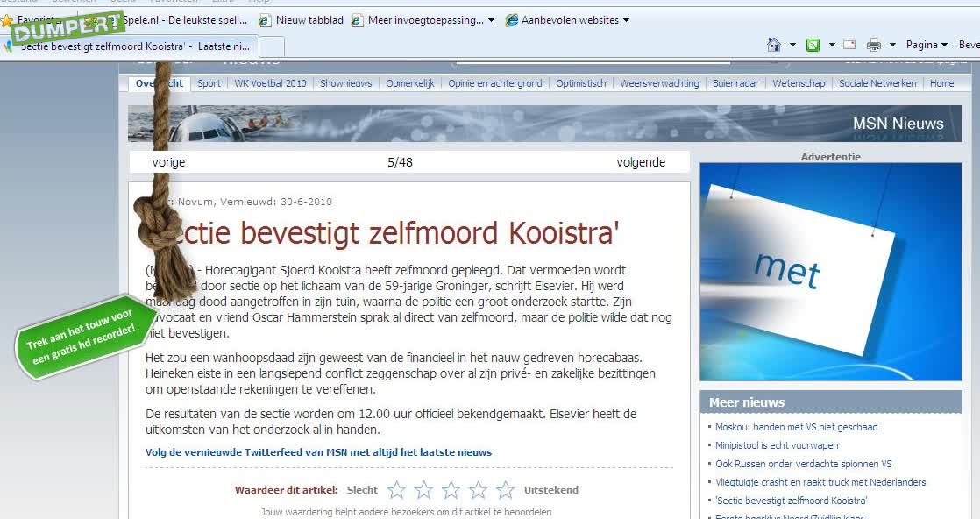Rate article four stars
The width and height of the screenshot is (980, 519).
(478, 489)
